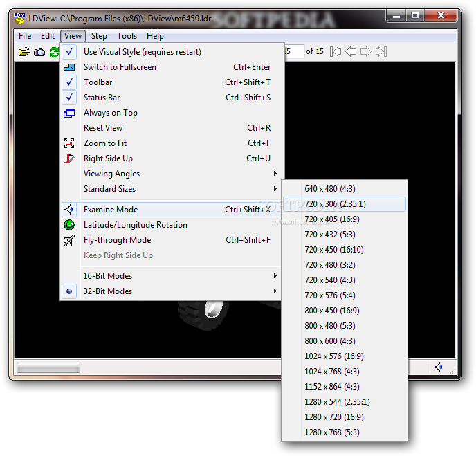Screen dimensions: 476x456
Task: Click the Switch to Fullscreen menu icon
Action: (69, 67)
